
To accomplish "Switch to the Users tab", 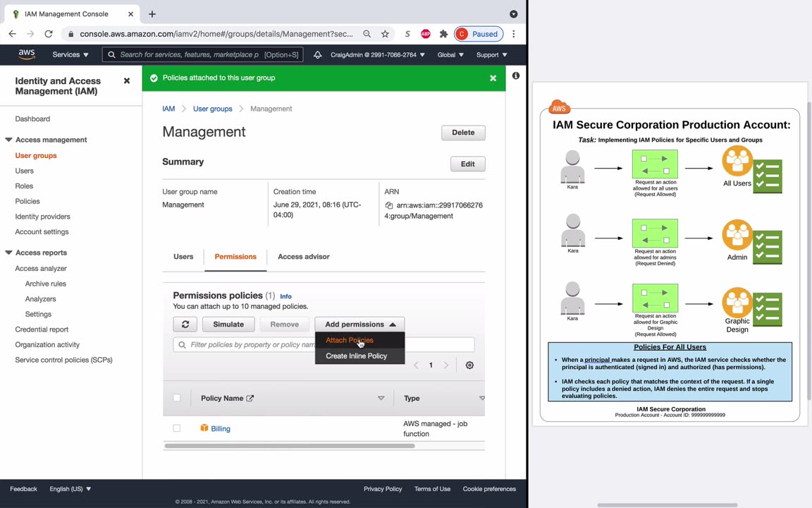I will point(183,257).
